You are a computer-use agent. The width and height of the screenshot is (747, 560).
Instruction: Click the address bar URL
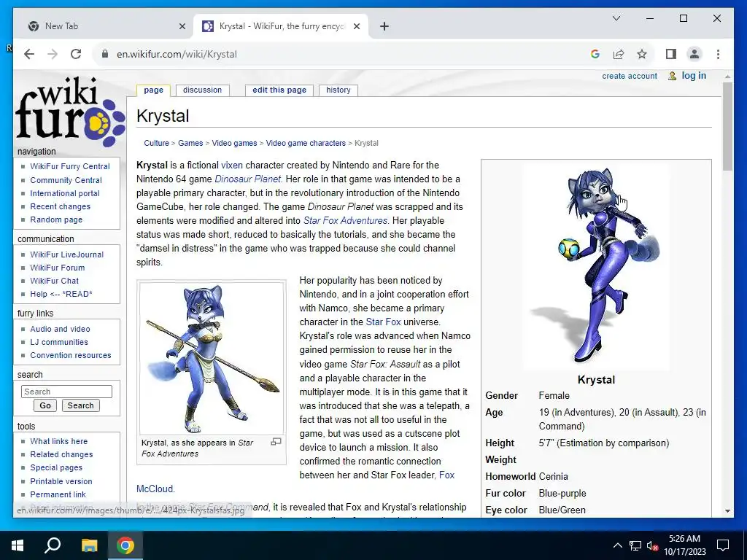[x=177, y=54]
